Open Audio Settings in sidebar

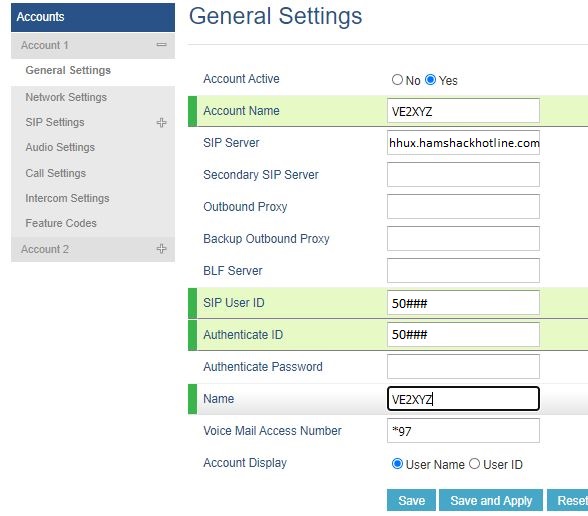pyautogui.click(x=60, y=147)
